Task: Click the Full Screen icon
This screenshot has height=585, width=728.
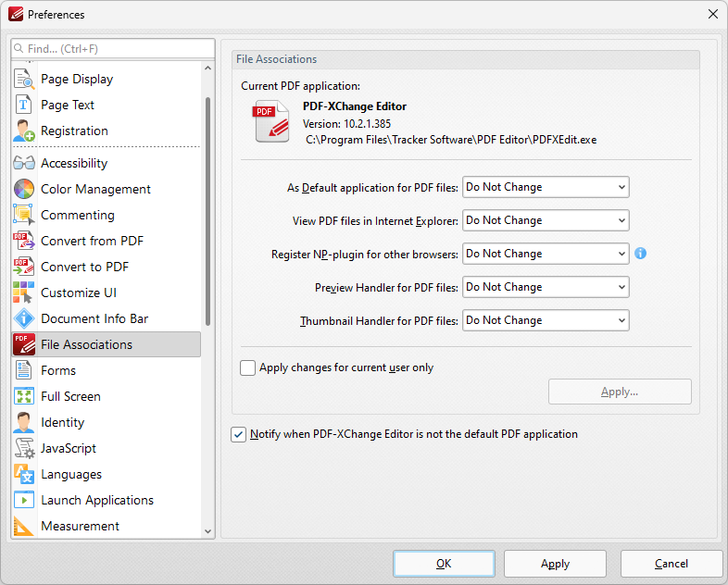Action: pos(24,397)
